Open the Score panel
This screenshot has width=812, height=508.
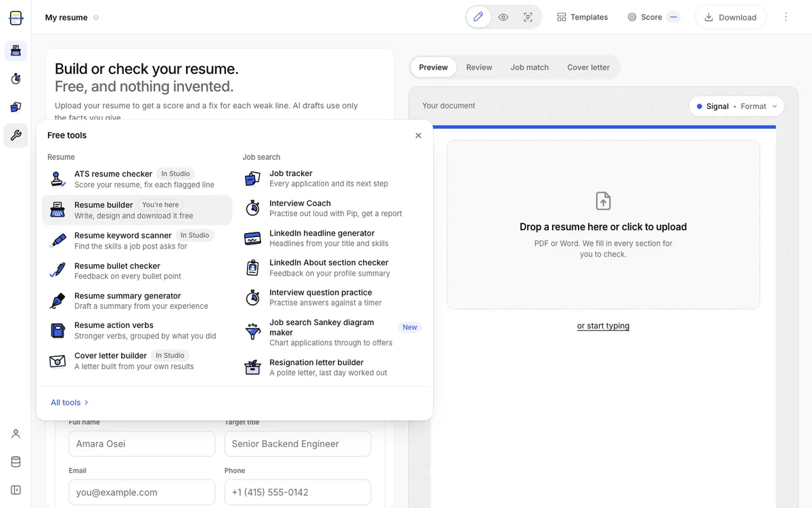click(x=654, y=17)
